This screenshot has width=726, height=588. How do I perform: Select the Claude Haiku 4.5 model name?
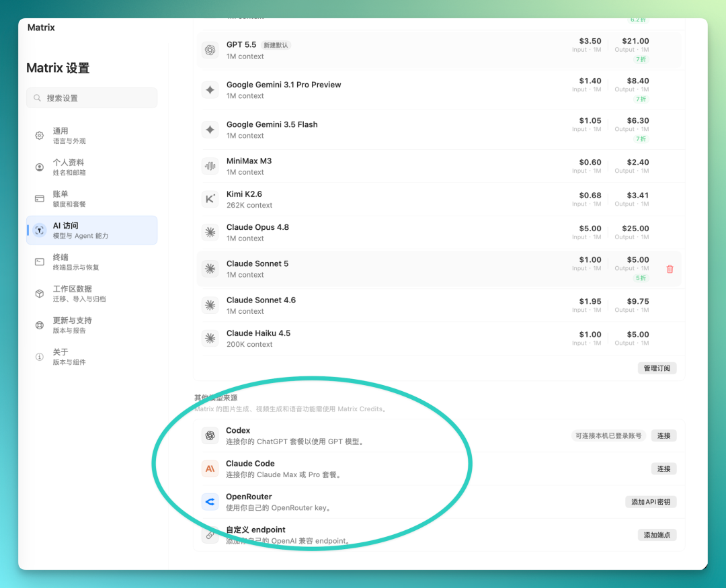pyautogui.click(x=258, y=333)
